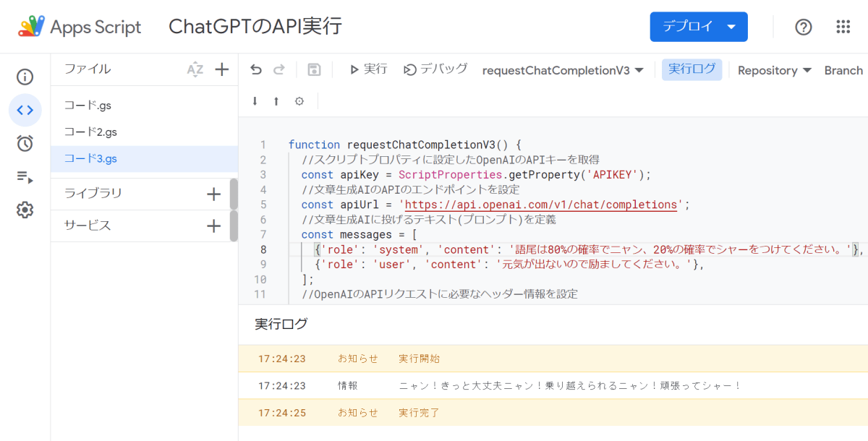Open the small gear icon below toolbar
Screen dimensions: 868x441
click(x=299, y=101)
